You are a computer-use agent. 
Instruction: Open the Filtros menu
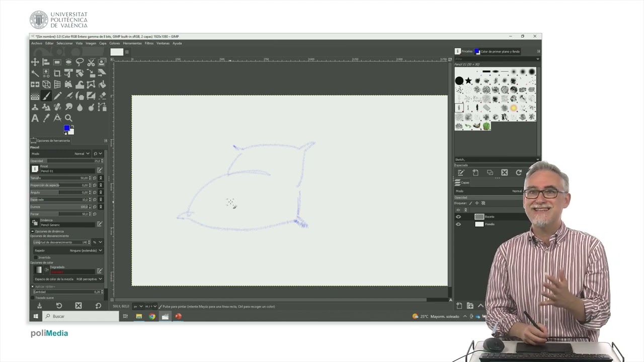pyautogui.click(x=149, y=43)
